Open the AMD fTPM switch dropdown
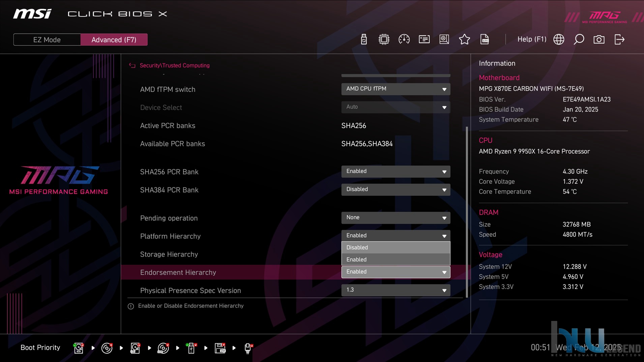The image size is (644, 362). pos(396,89)
